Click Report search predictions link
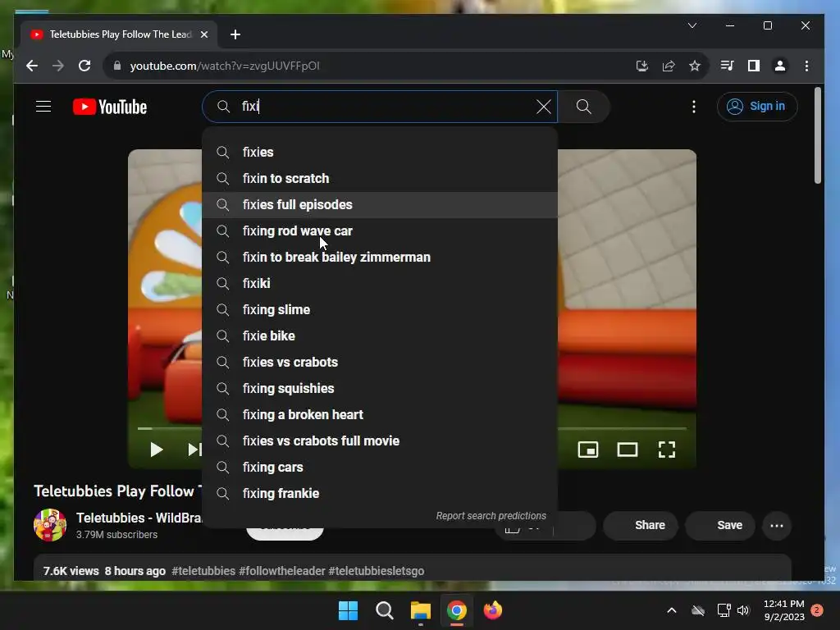 [x=491, y=516]
